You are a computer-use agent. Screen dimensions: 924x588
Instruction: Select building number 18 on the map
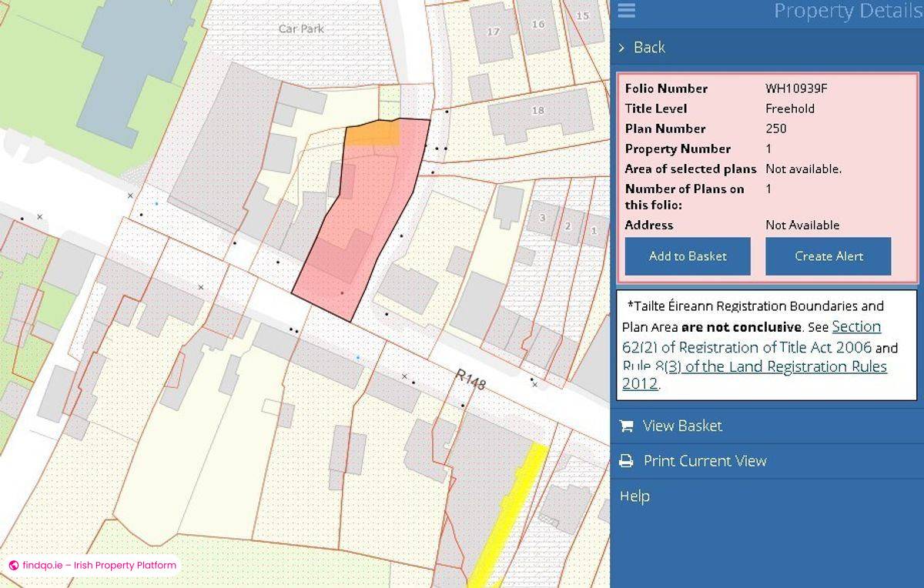pyautogui.click(x=537, y=111)
